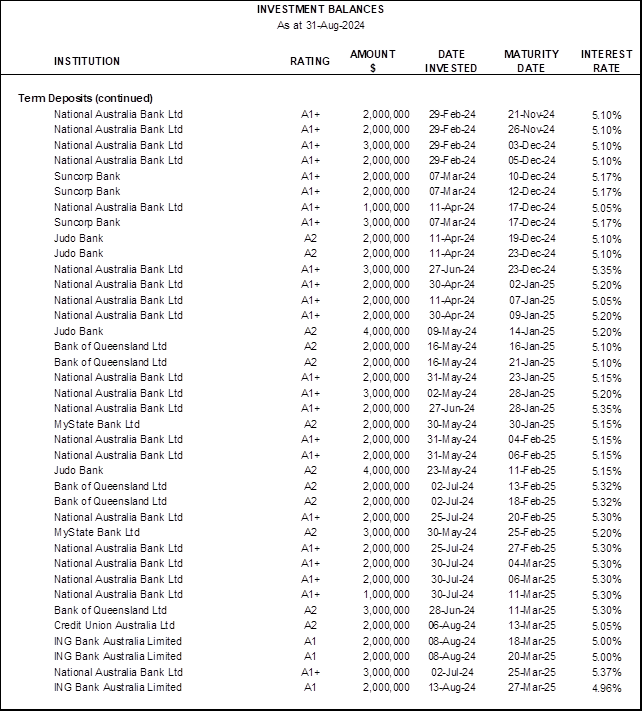Select maturity date 27-Feb-25
643x712 pixels.
pos(531,548)
